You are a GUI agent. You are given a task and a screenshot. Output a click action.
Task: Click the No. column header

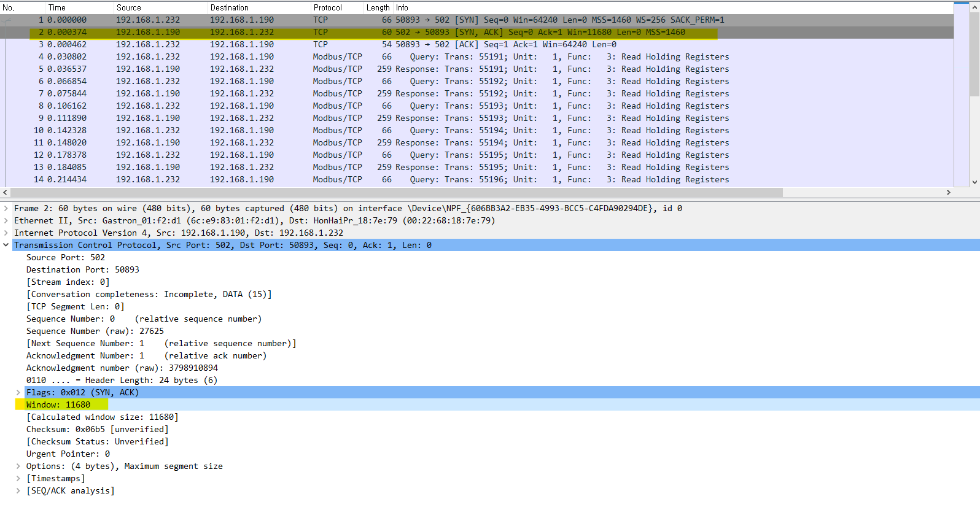[23, 7]
